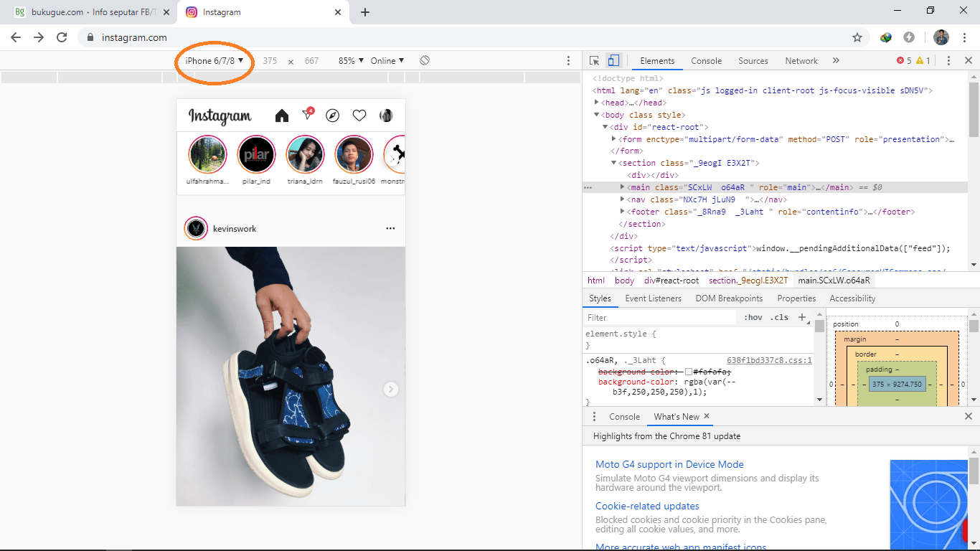Go back in browser history
Image resolution: width=980 pixels, height=551 pixels.
16,37
